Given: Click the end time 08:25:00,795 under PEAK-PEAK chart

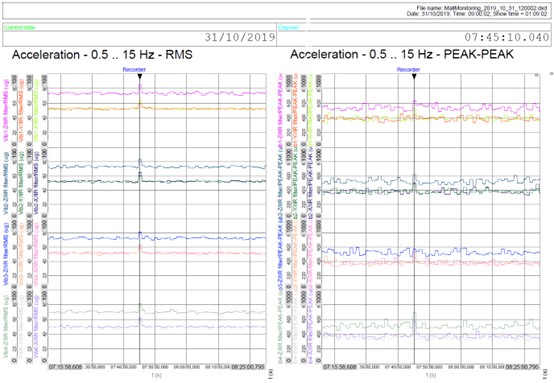Looking at the screenshot, I should click(523, 367).
